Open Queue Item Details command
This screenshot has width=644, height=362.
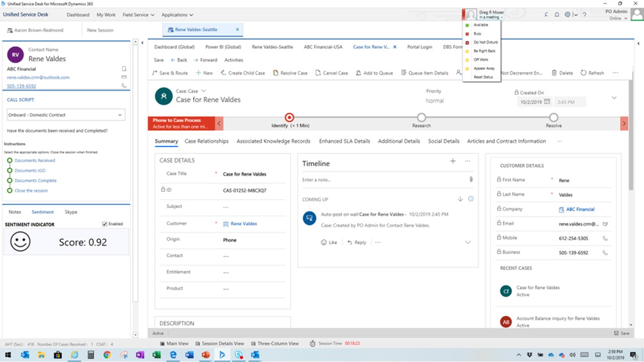(425, 73)
